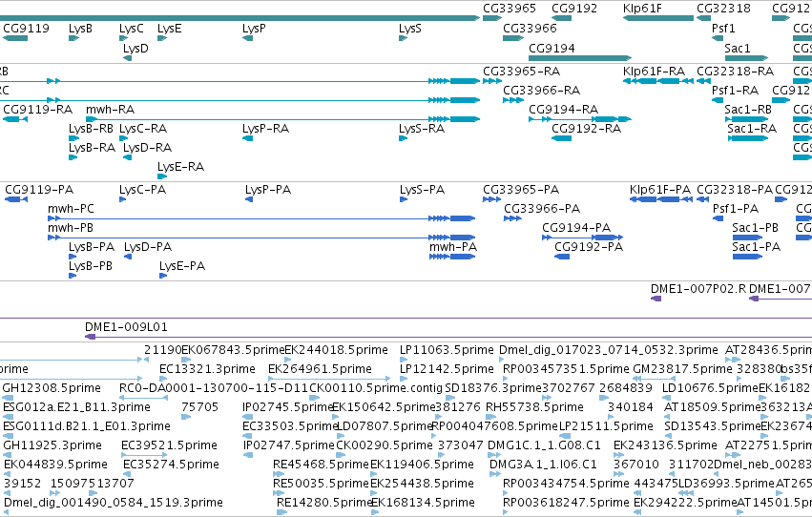Select the Sac1-RB transcript
Screen dimensions: 812x517
tap(746, 119)
